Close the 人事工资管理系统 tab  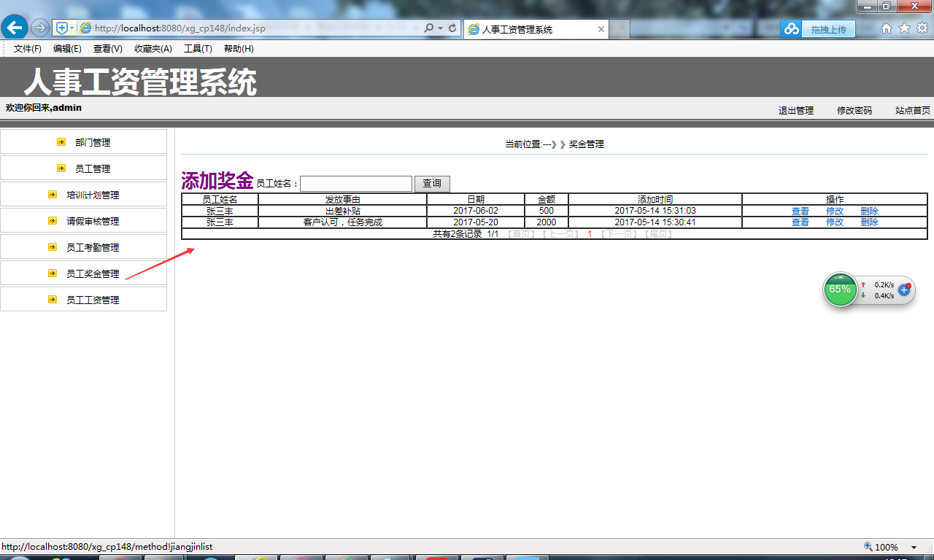point(601,29)
